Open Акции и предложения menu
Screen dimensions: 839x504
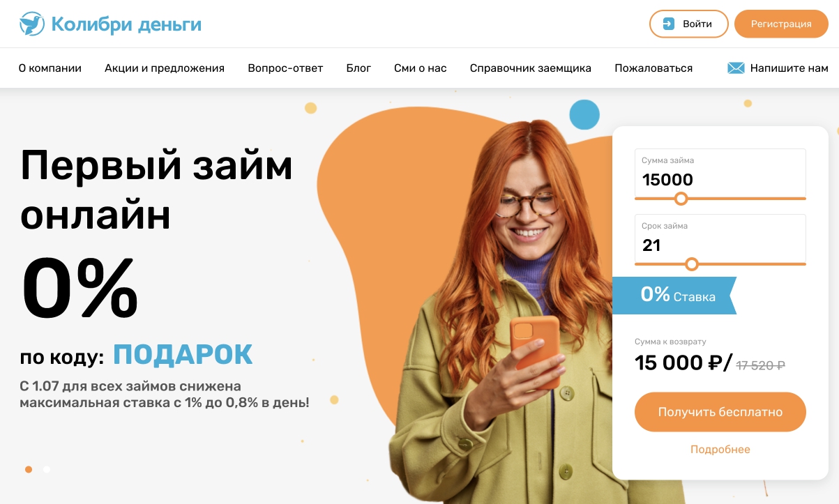point(165,68)
